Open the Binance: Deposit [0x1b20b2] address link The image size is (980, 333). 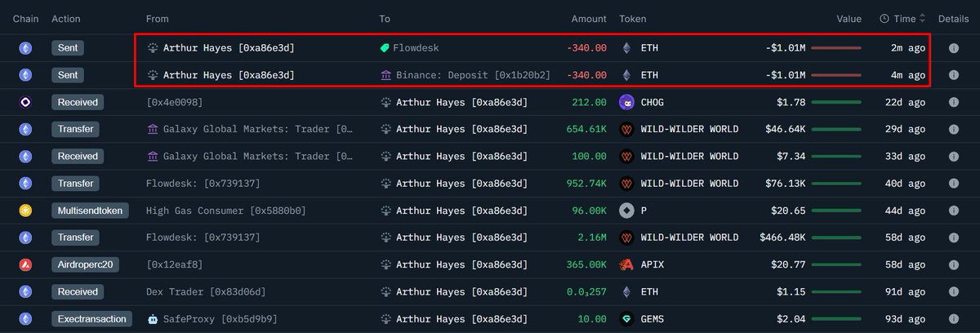click(x=473, y=75)
